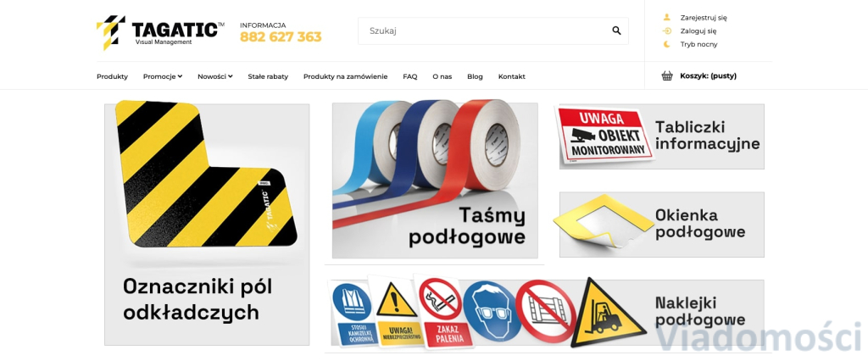Viewport: 868px width, 361px height.
Task: Select the Tabliczki informacyjne category tile
Action: click(x=661, y=136)
